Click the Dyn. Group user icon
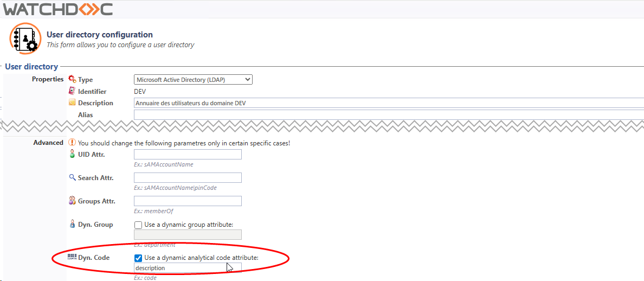The height and width of the screenshot is (281, 644). point(72,224)
